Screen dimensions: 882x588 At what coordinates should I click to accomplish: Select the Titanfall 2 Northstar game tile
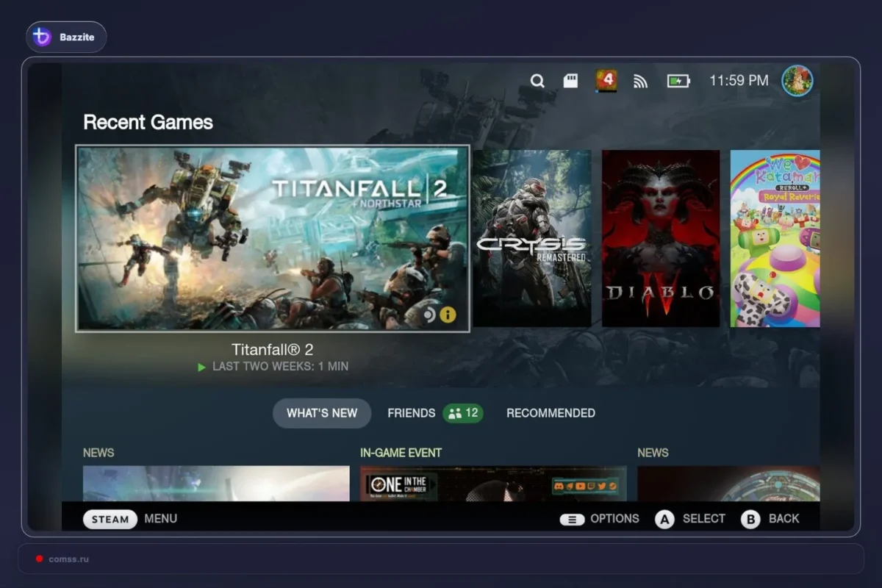(x=273, y=238)
